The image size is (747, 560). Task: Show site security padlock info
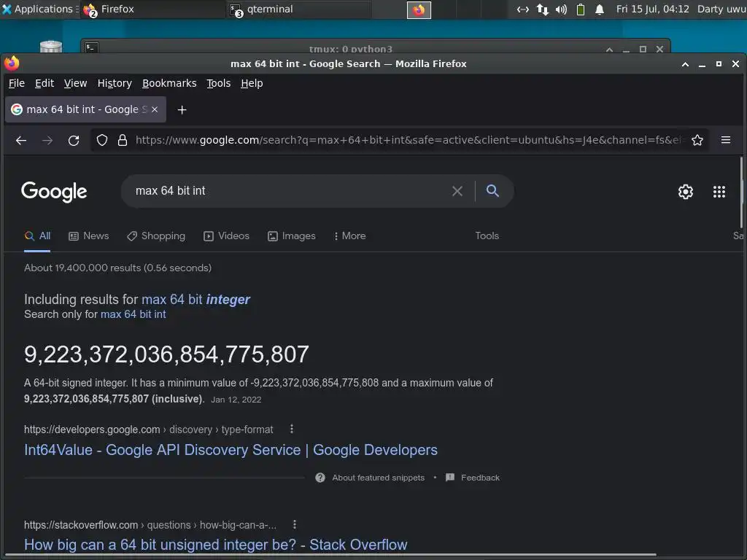[123, 140]
